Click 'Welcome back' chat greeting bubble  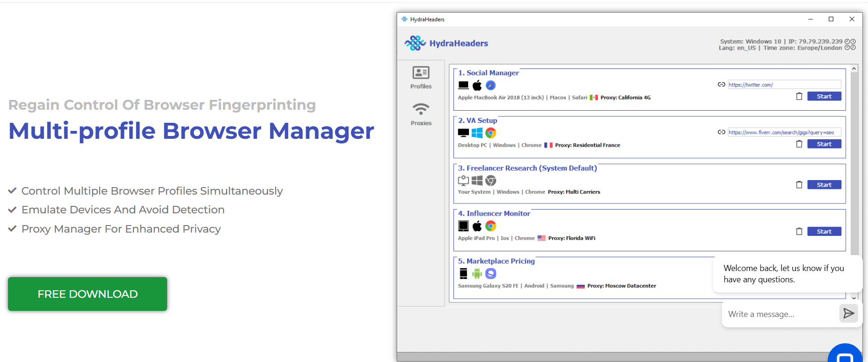(x=787, y=274)
